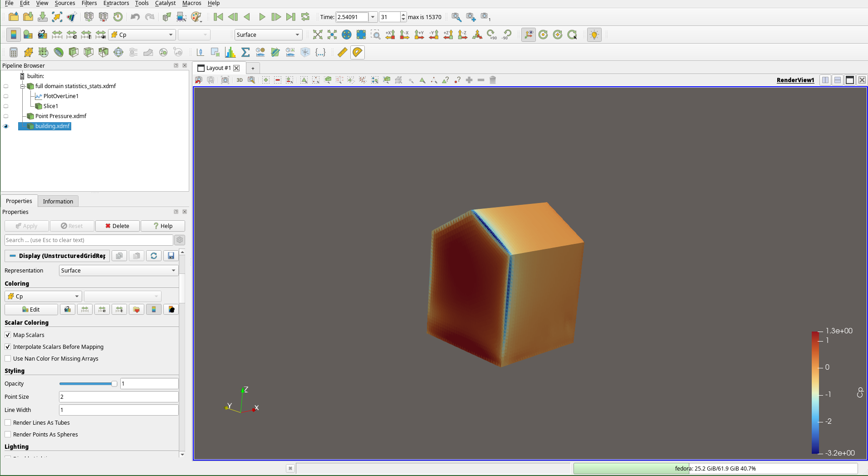The image size is (868, 476).
Task: Increment the frame number spinbox
Action: (x=403, y=15)
